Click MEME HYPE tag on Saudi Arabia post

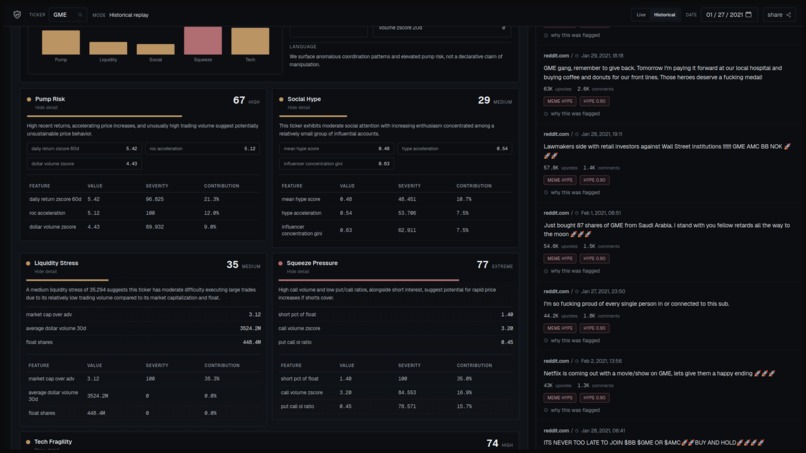(560, 259)
